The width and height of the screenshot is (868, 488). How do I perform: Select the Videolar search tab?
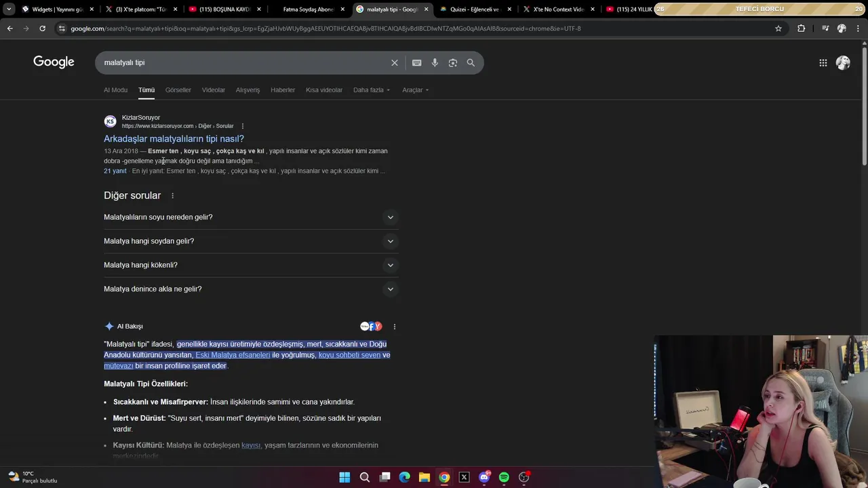pos(214,90)
